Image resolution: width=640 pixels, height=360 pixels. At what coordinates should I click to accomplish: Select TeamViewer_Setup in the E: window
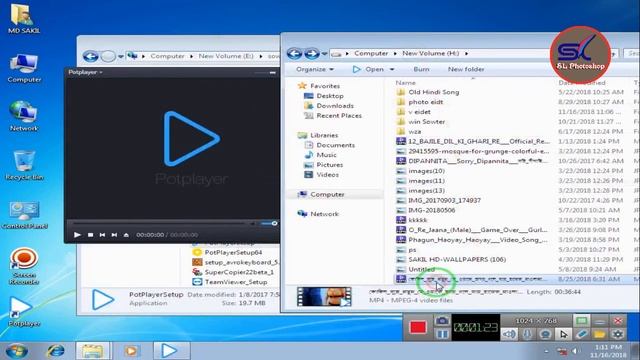[x=236, y=282]
